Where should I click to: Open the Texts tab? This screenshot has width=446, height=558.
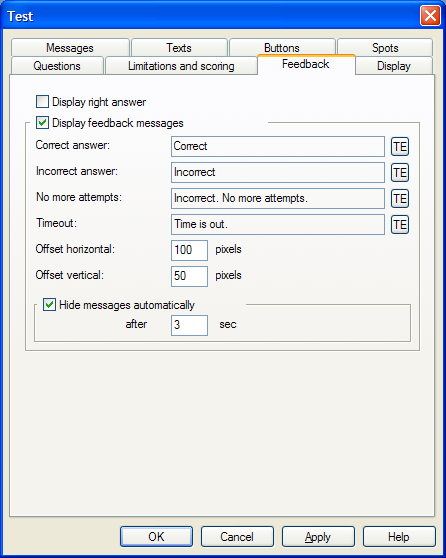pyautogui.click(x=179, y=48)
